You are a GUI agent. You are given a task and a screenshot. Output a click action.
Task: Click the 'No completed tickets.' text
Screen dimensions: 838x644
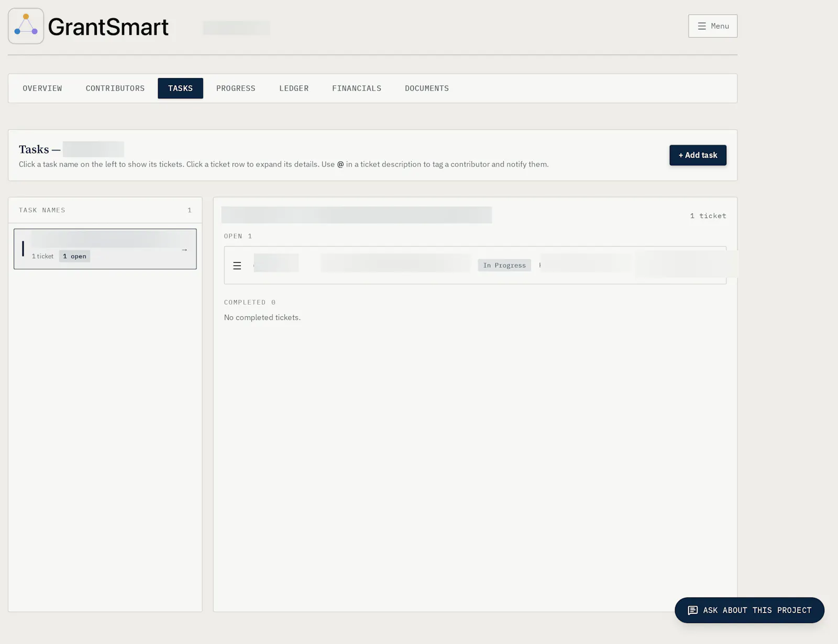click(x=262, y=317)
